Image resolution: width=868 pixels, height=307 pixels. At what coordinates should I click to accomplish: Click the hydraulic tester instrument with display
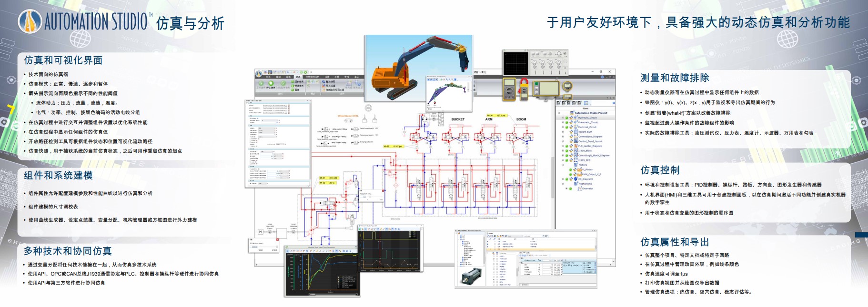coord(546,89)
